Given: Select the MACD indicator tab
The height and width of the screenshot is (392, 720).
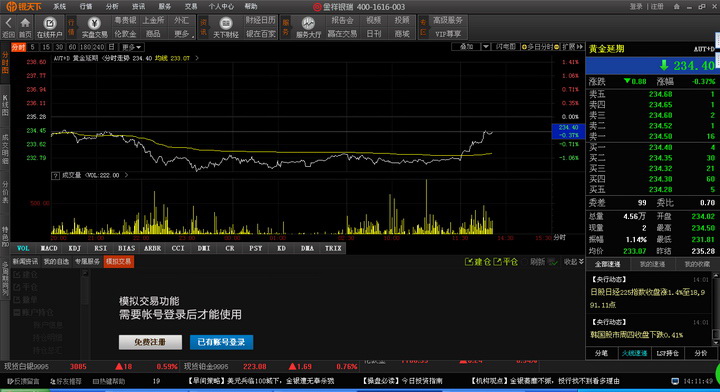Looking at the screenshot, I should pyautogui.click(x=49, y=248).
